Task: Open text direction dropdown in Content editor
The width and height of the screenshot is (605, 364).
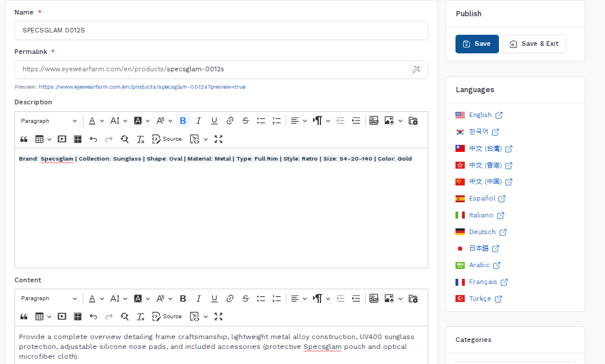Action: (322, 299)
